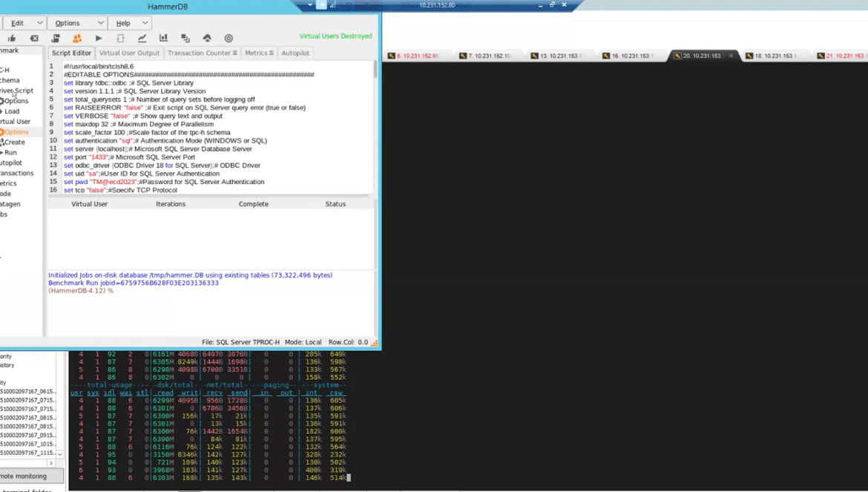Click down arrow of file list scrollbar
This screenshot has width=868, height=492.
[x=60, y=454]
